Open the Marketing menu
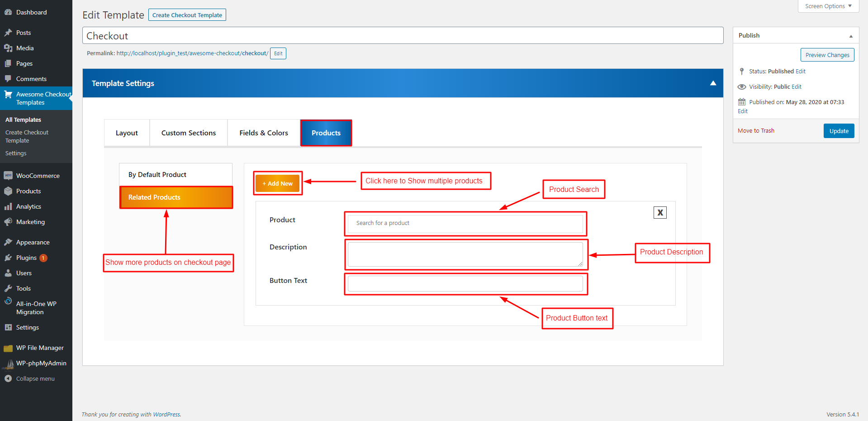 click(x=36, y=222)
